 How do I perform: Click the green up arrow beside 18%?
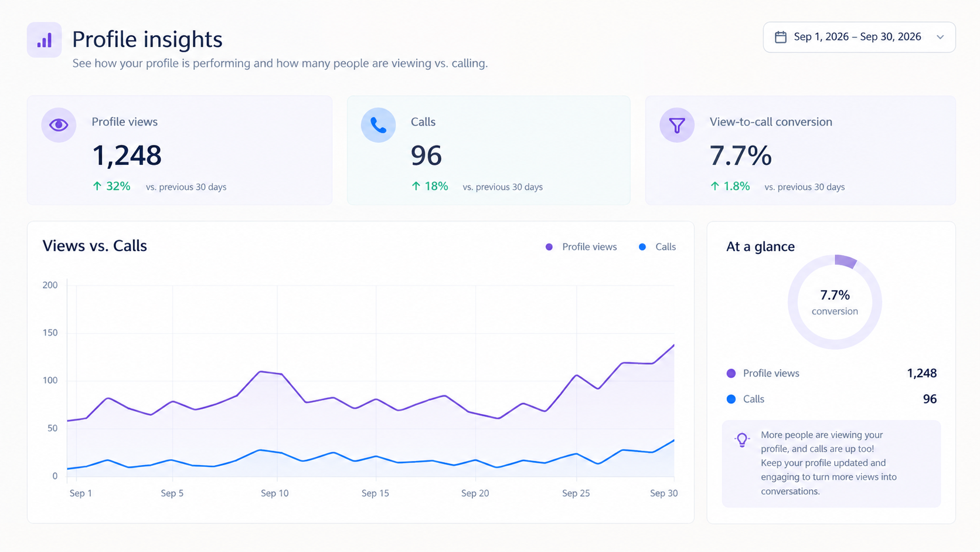pyautogui.click(x=416, y=186)
